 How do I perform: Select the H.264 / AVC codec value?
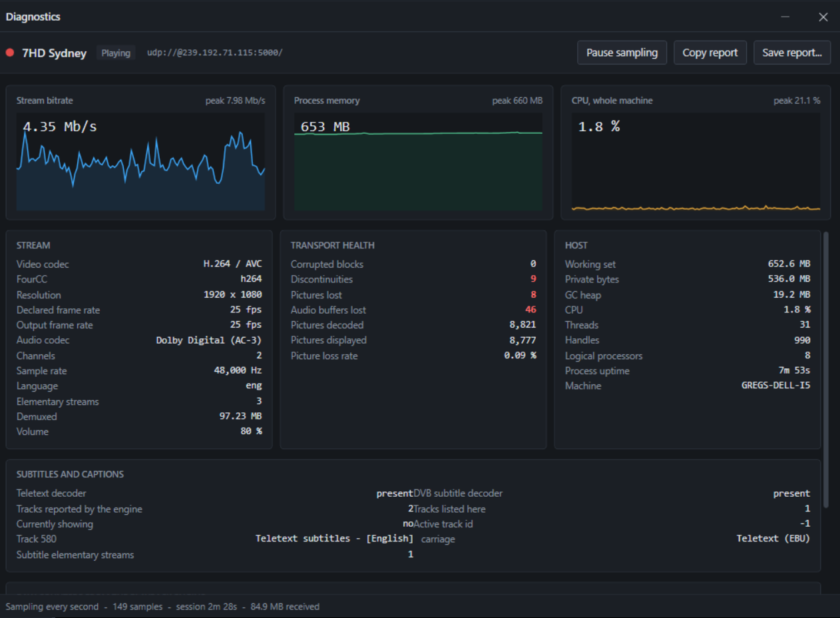[x=232, y=264]
